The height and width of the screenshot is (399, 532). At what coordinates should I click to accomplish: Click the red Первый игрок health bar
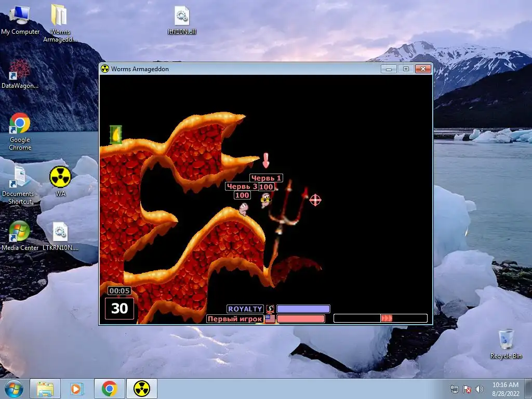301,319
